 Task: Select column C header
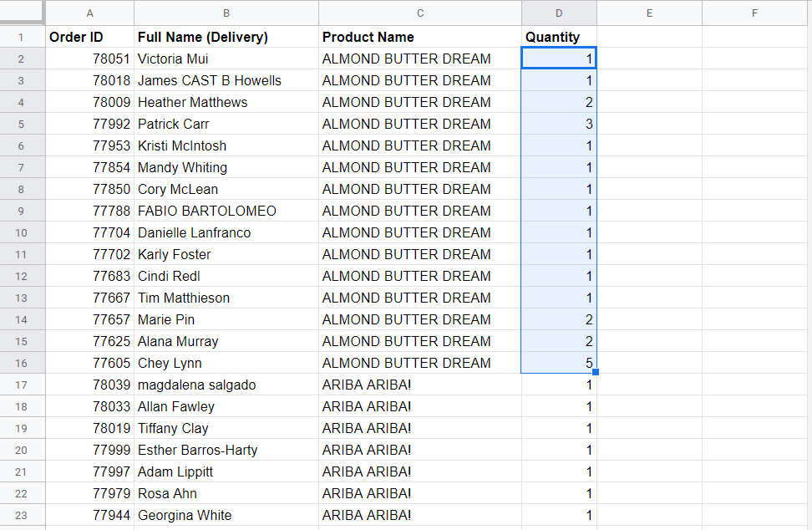pos(419,13)
